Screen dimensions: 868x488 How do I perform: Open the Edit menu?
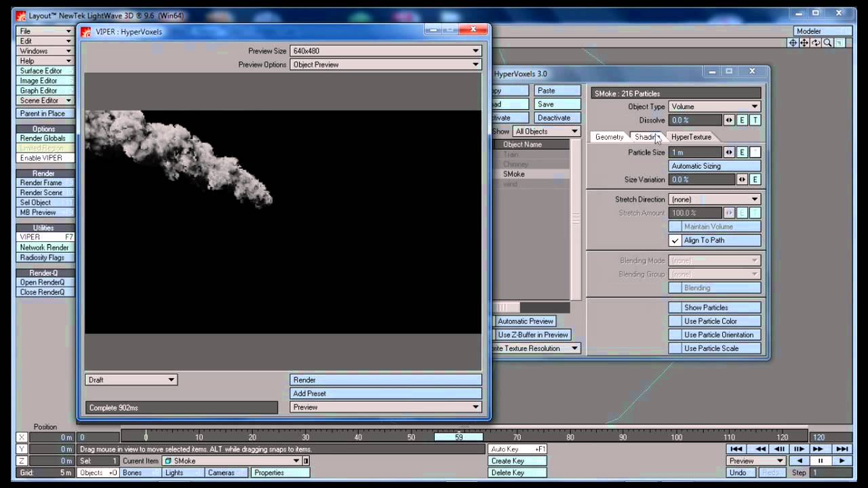pyautogui.click(x=45, y=41)
